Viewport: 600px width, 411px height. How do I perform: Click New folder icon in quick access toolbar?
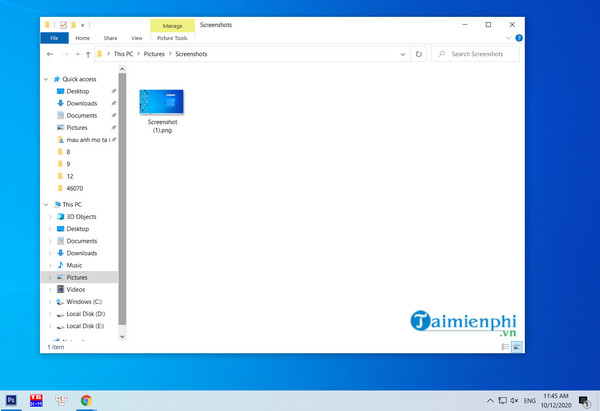[x=73, y=25]
